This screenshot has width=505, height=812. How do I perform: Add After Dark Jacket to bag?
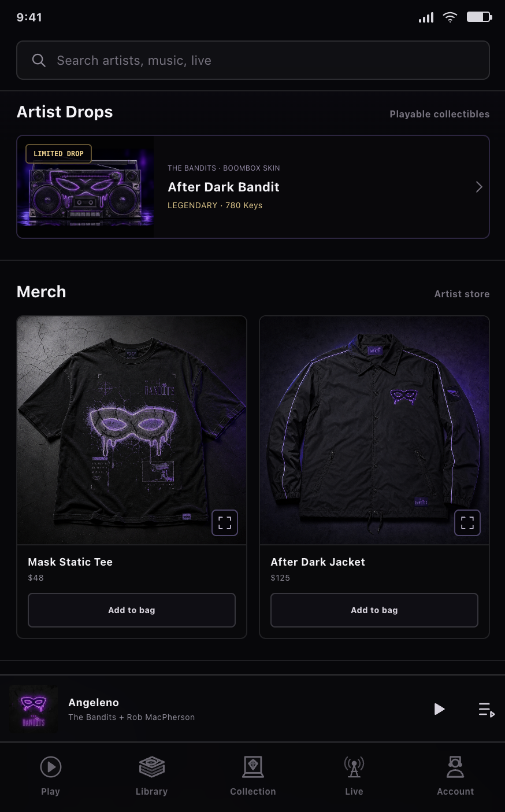374,610
